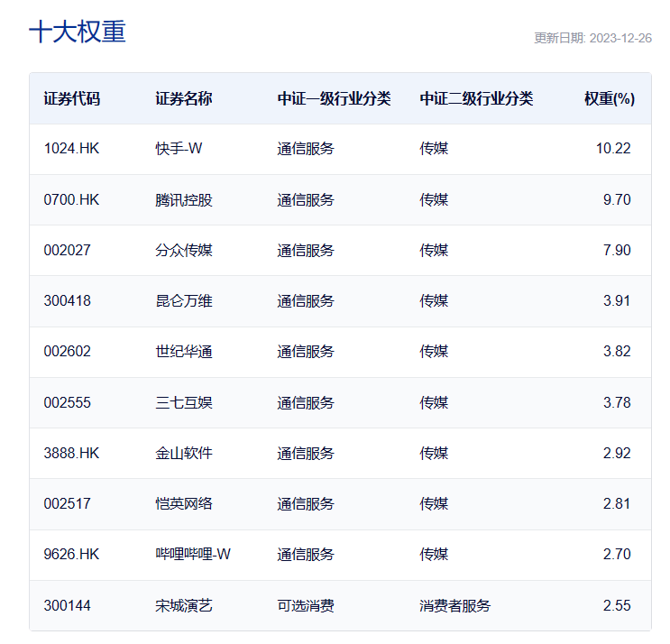Select the 权重(%) column header
670x644 pixels.
(610, 98)
